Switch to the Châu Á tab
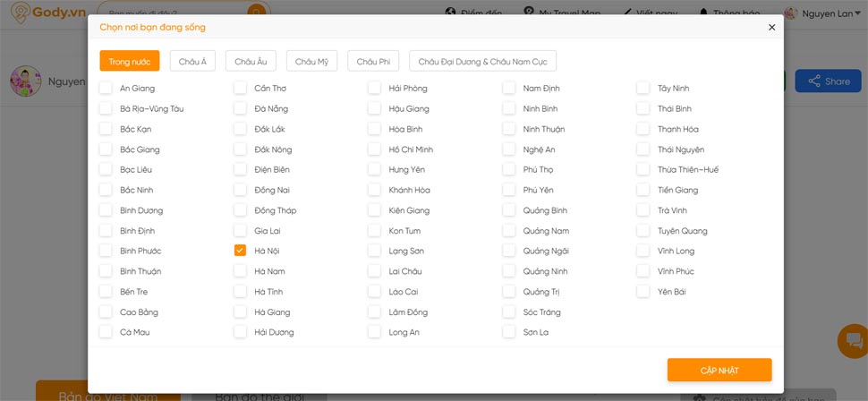The image size is (868, 401). point(192,61)
